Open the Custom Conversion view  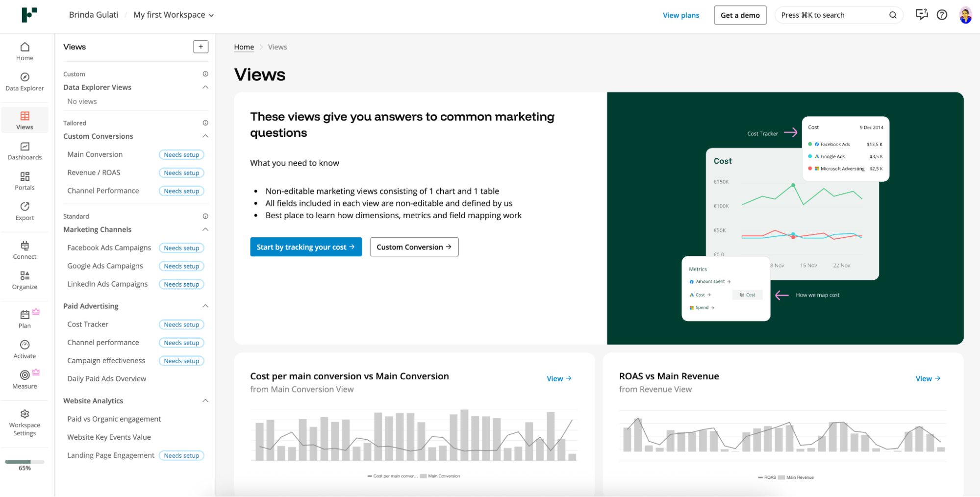pyautogui.click(x=413, y=247)
